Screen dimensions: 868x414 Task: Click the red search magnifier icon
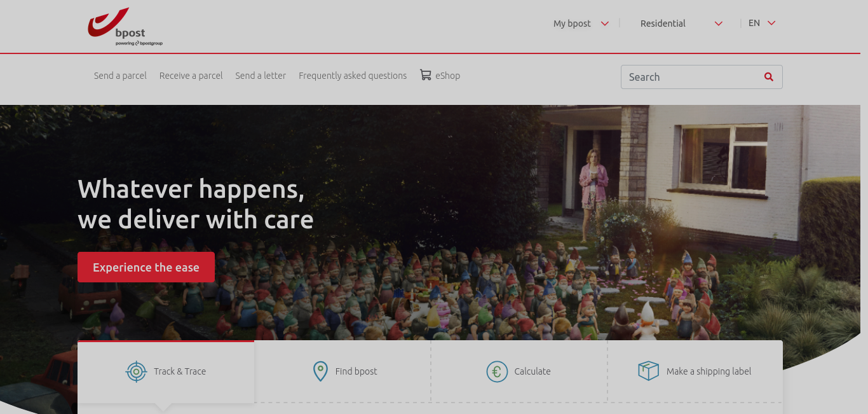click(x=769, y=77)
